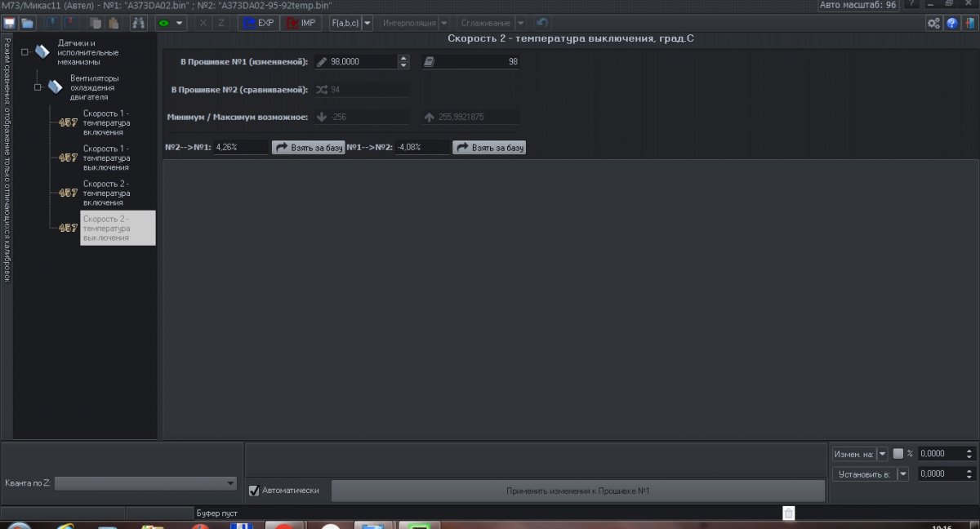The image size is (980, 529).
Task: Select Скорость 2 - температура выключения
Action: coord(118,228)
